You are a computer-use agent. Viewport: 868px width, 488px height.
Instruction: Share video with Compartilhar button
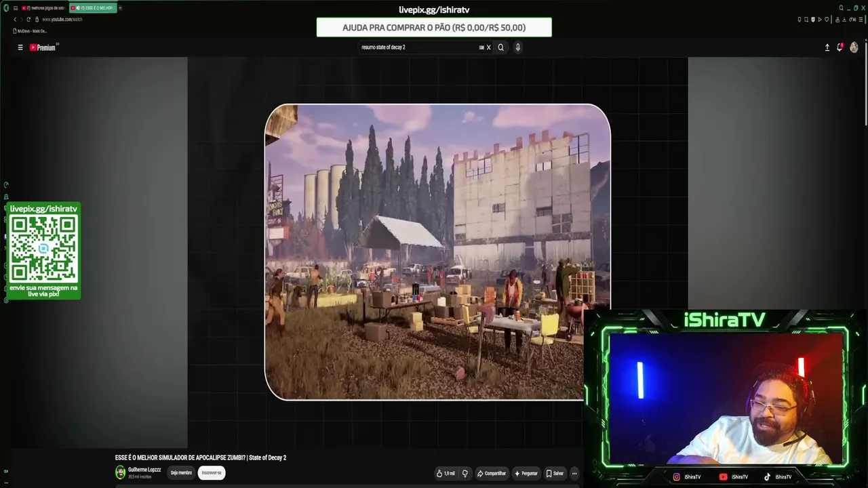pos(492,473)
